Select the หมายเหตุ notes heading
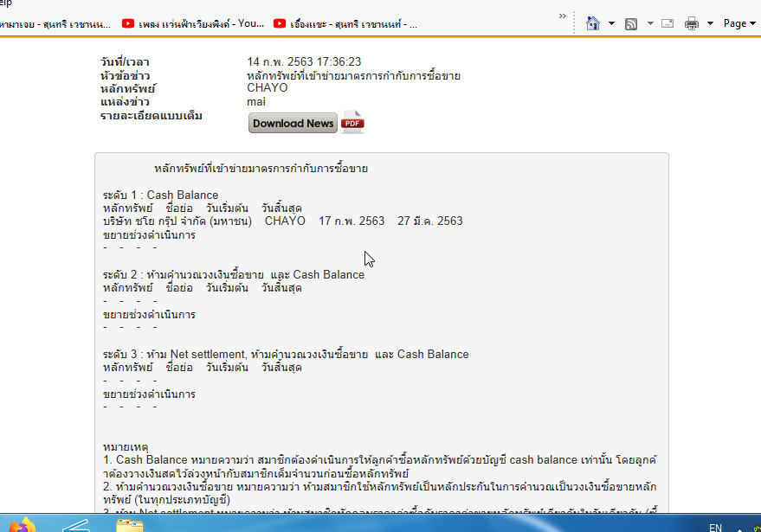The width and height of the screenshot is (761, 532). click(126, 446)
